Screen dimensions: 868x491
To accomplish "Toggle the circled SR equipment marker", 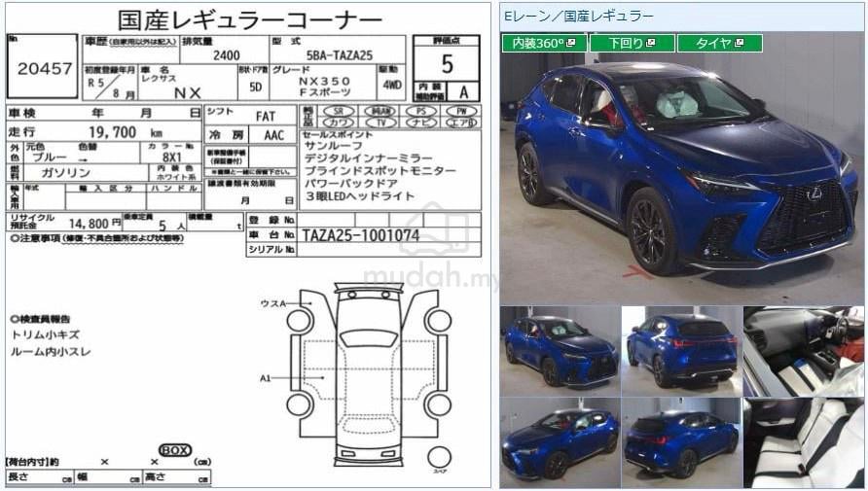I will pyautogui.click(x=340, y=111).
